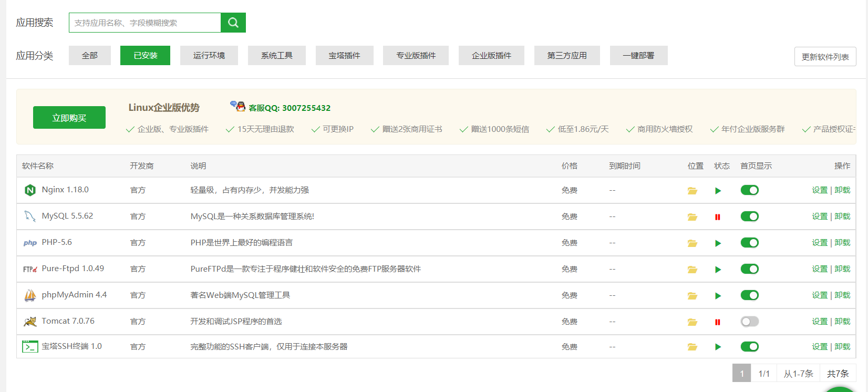Viewport: 868px width, 392px height.
Task: Click the 宝塔SSH终端 running status icon
Action: (718, 347)
